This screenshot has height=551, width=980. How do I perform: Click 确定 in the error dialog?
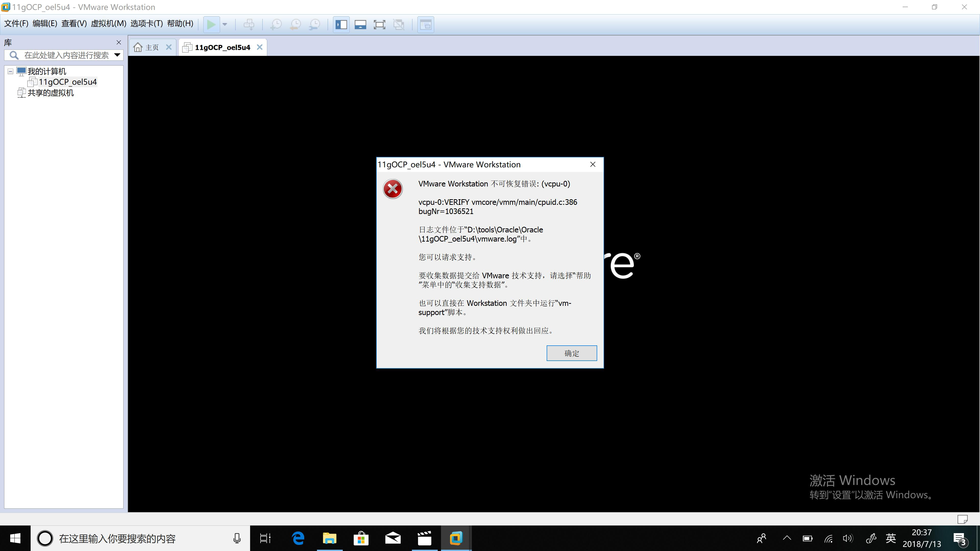[x=571, y=353]
